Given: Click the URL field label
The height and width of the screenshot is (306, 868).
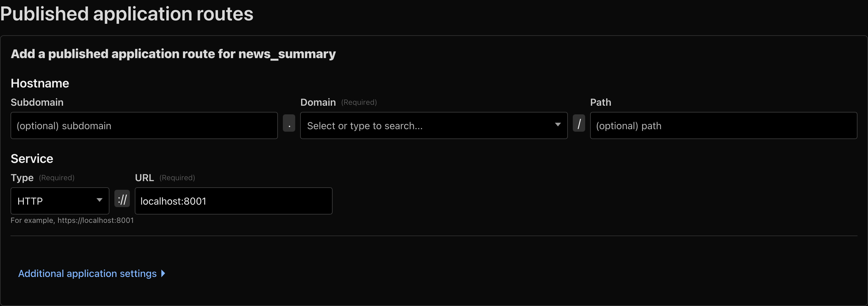Looking at the screenshot, I should tap(144, 178).
